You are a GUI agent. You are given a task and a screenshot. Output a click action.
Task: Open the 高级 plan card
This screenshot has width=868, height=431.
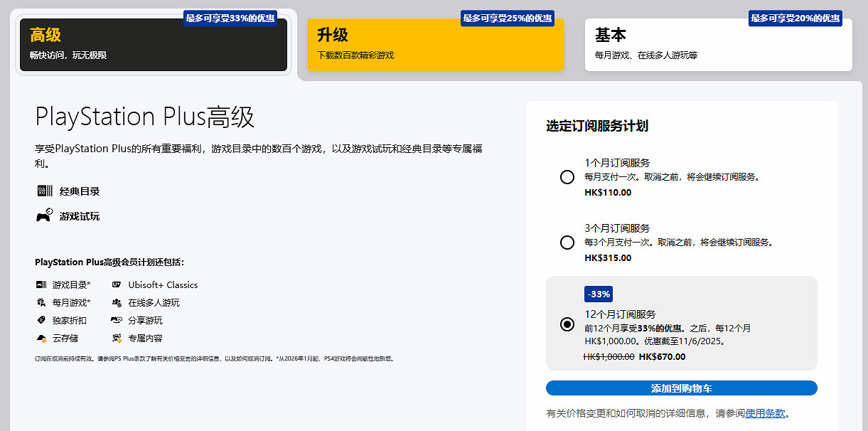click(153, 44)
